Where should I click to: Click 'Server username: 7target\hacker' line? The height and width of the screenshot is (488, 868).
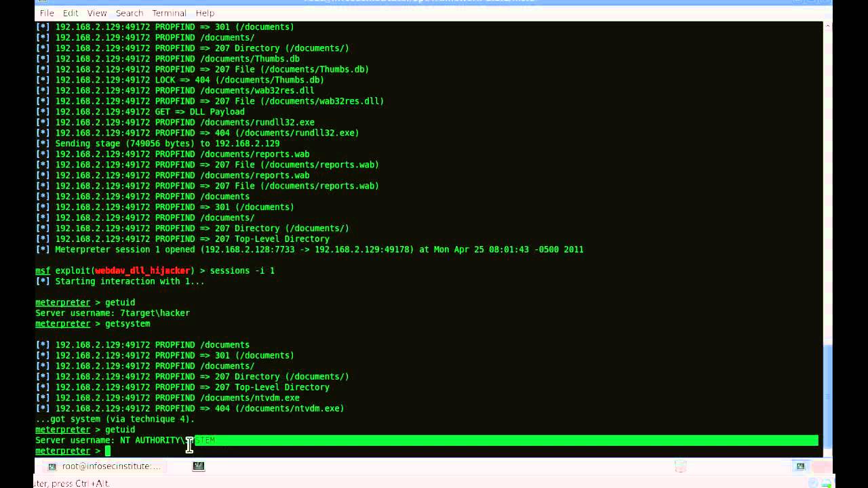[x=113, y=313]
